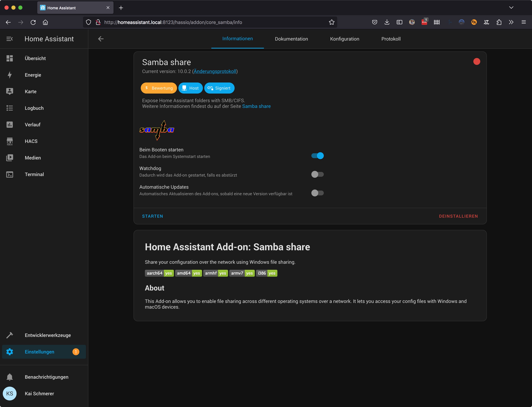Enable the Automatische Updates toggle
532x407 pixels.
(x=317, y=193)
